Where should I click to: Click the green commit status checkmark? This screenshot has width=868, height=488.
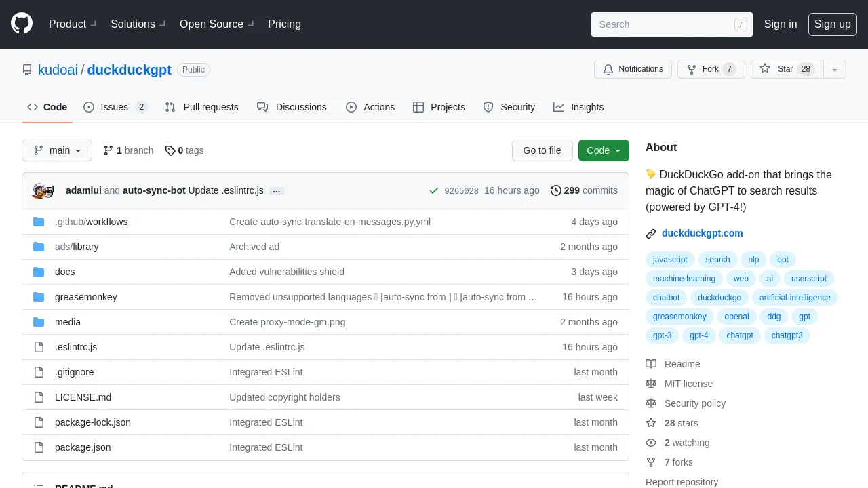(x=434, y=191)
